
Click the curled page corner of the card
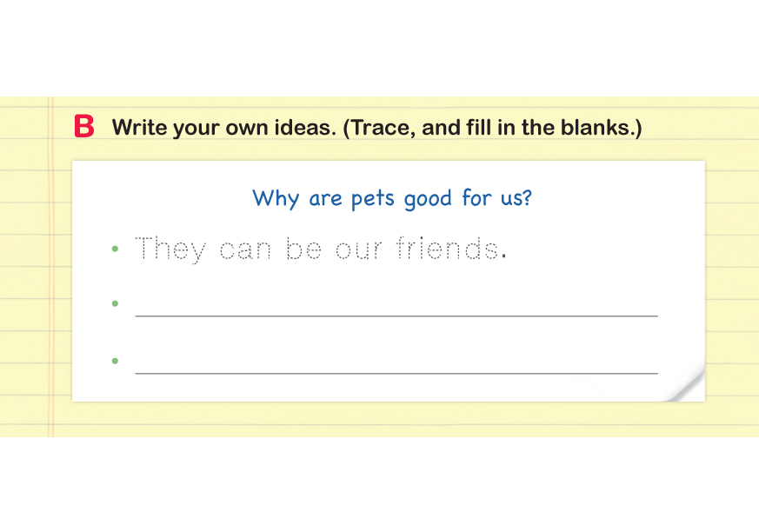coord(688,386)
